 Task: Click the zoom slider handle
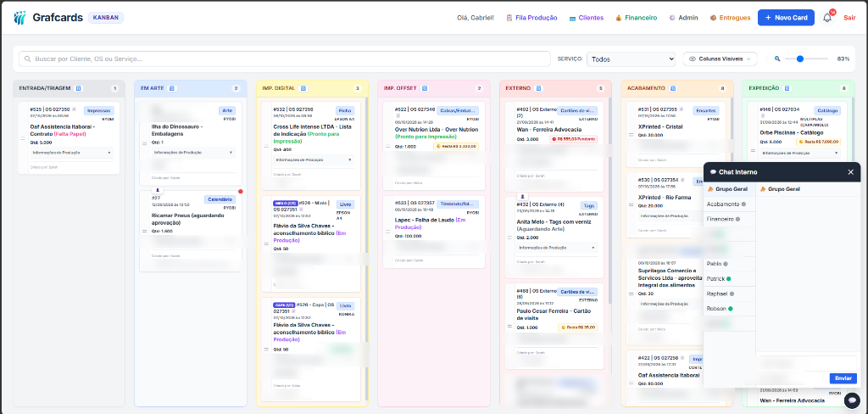(x=800, y=59)
